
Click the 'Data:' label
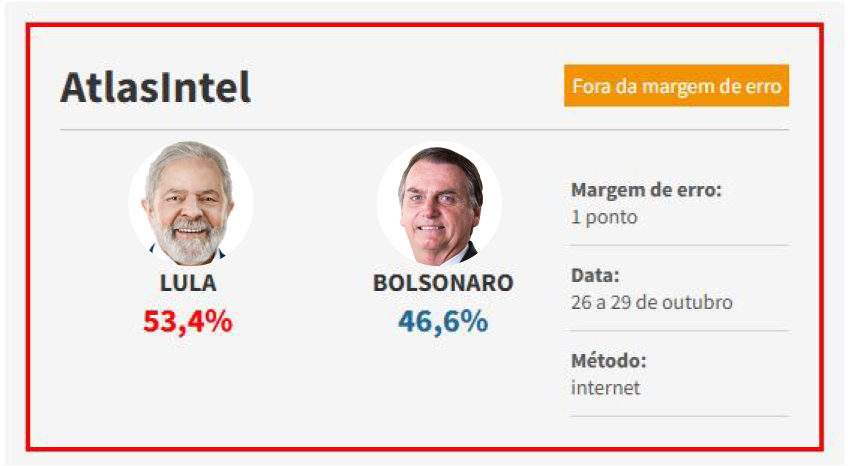tap(596, 275)
